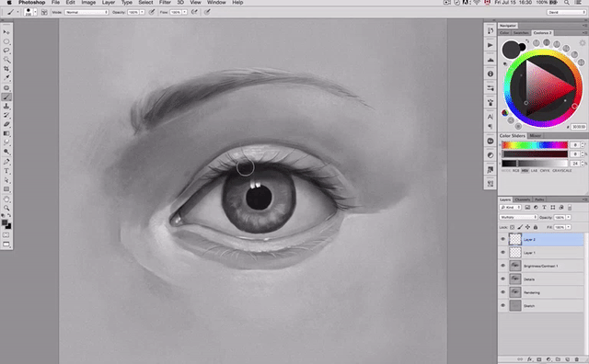Select the Quick Selection tool
Image resolution: width=589 pixels, height=364 pixels.
click(6, 60)
